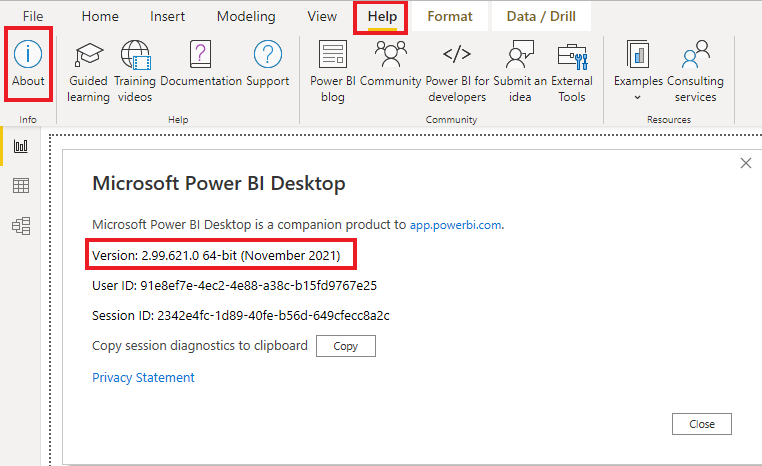
Task: Switch to Model view in sidebar
Action: (x=21, y=226)
